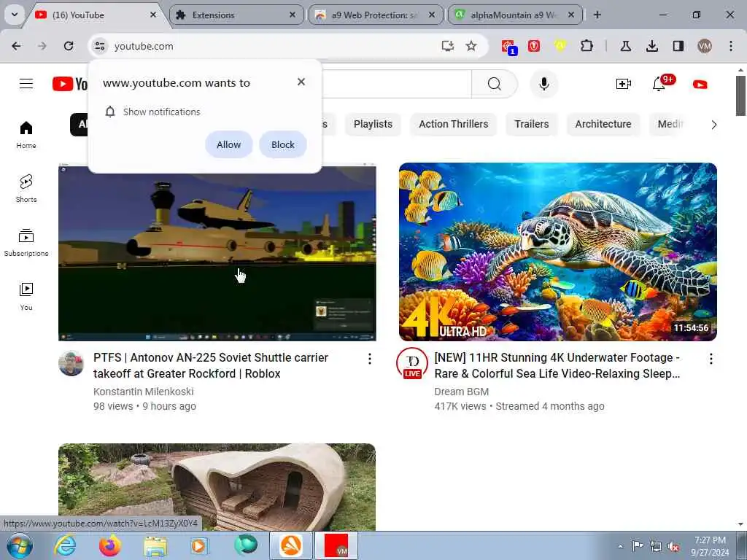Viewport: 747px width, 560px height.
Task: Show hidden system tray icons arrow
Action: pyautogui.click(x=620, y=546)
